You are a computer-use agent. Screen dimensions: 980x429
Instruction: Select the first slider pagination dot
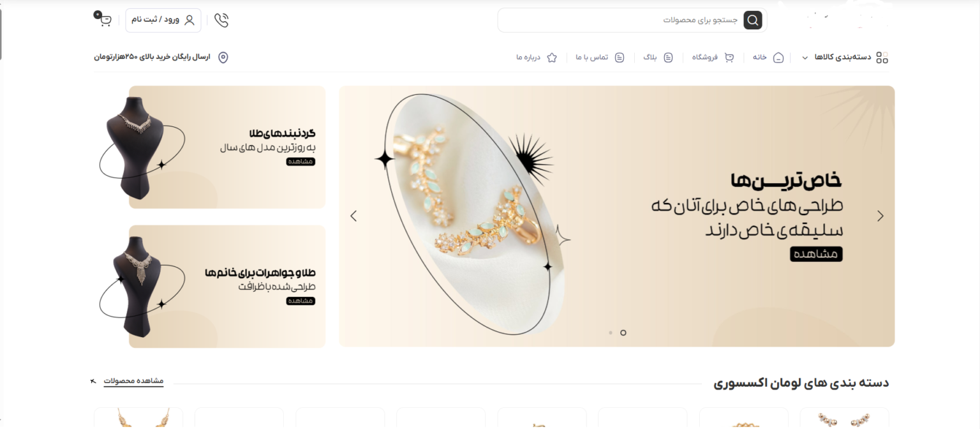(611, 333)
